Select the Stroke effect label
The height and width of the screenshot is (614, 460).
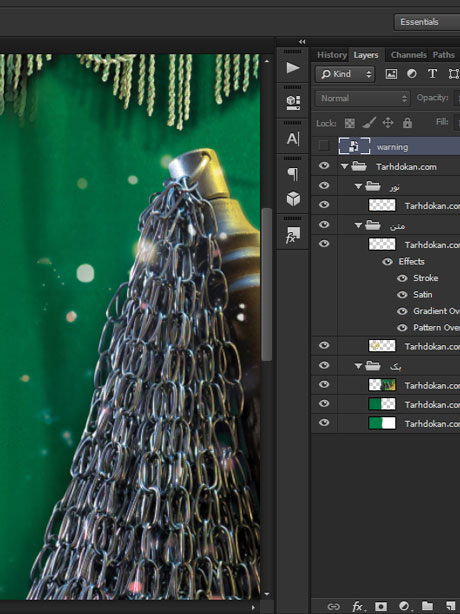426,278
